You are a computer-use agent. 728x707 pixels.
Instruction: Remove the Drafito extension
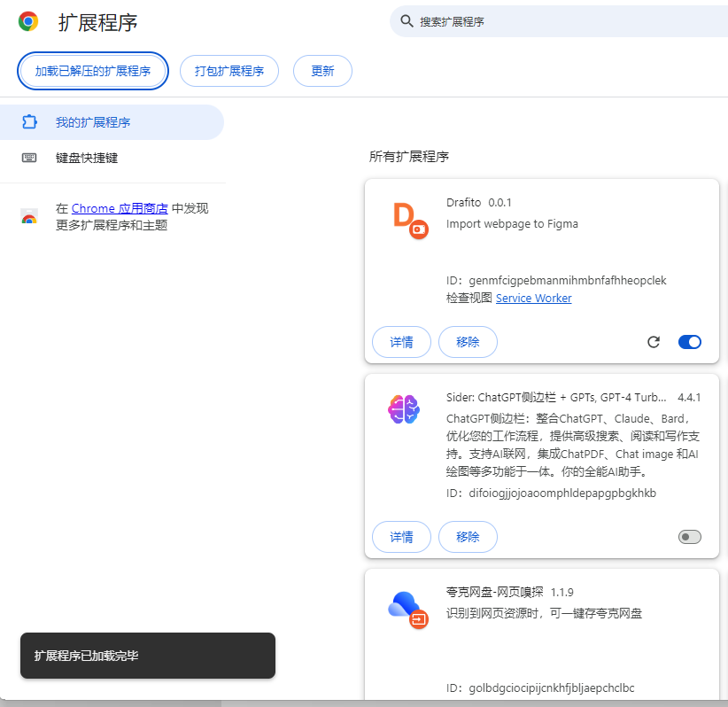(468, 342)
